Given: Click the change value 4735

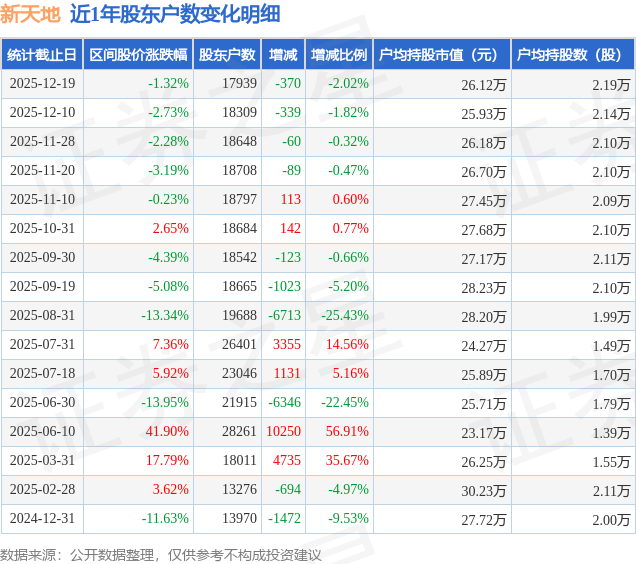Looking at the screenshot, I should pyautogui.click(x=287, y=461).
